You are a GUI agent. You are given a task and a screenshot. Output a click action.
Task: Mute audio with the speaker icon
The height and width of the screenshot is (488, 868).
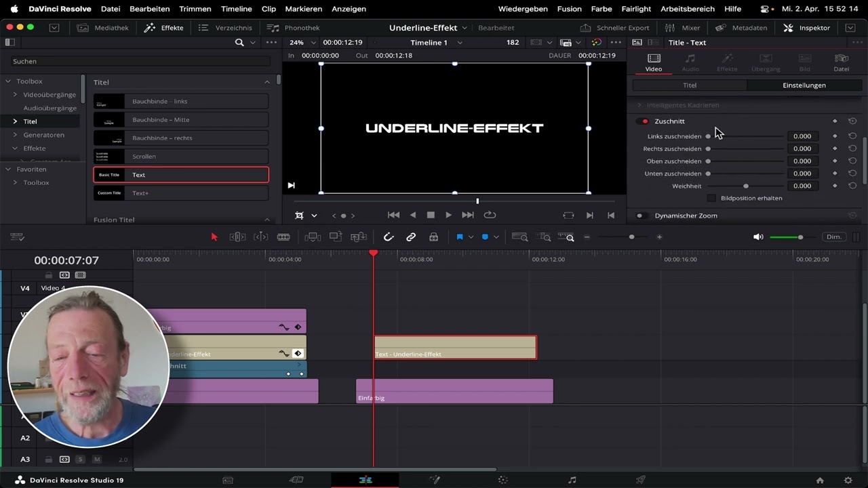click(x=758, y=237)
